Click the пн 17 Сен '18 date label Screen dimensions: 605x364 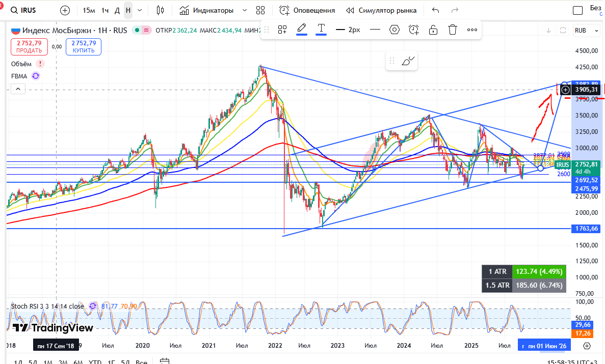pos(56,346)
